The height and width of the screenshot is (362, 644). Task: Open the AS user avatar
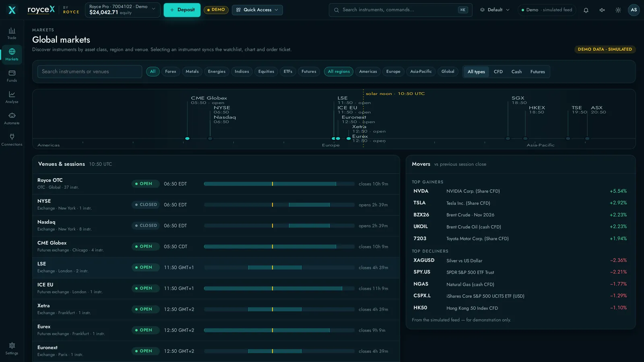pos(634,10)
